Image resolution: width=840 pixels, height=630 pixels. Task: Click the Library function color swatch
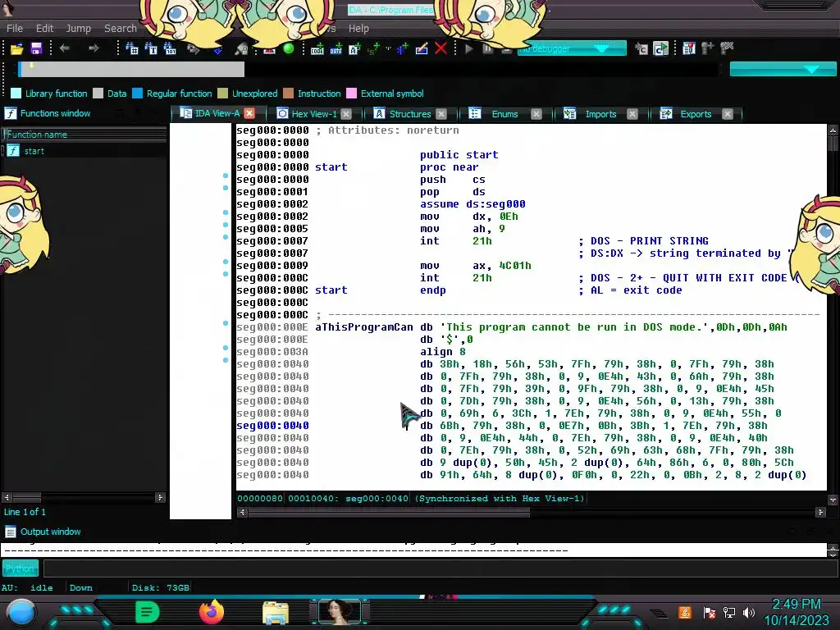pos(16,94)
